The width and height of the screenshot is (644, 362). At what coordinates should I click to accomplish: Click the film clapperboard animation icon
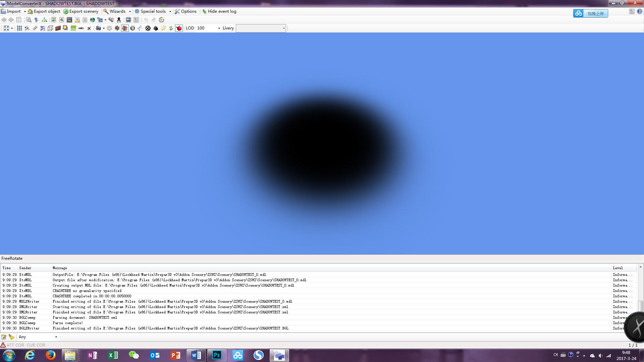click(x=69, y=20)
